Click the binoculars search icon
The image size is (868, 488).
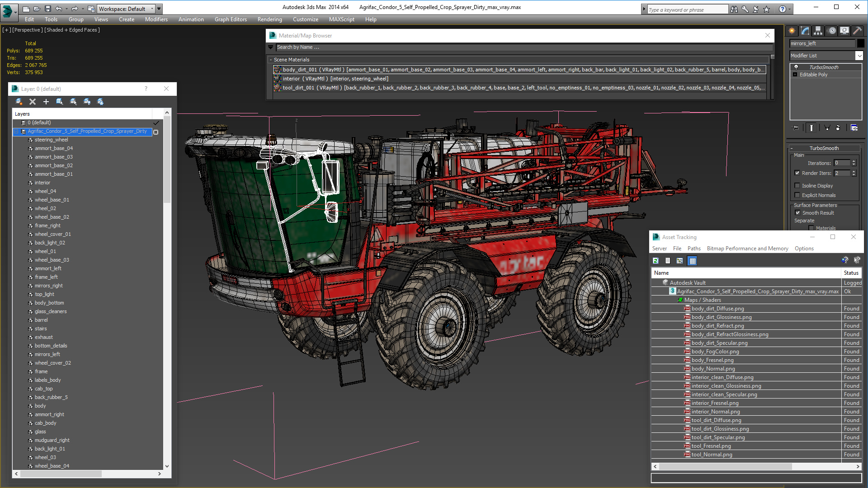pos(734,9)
